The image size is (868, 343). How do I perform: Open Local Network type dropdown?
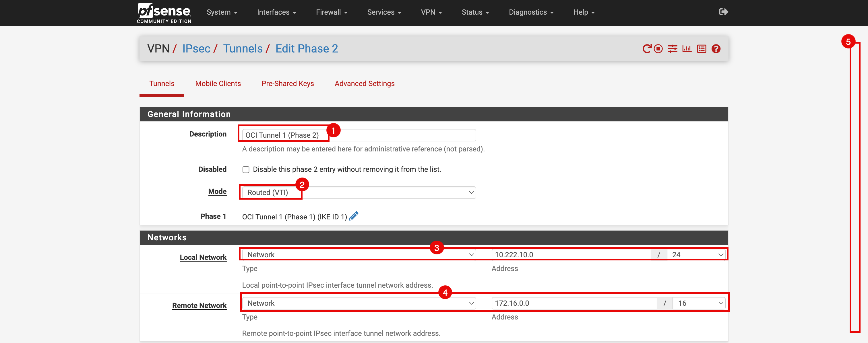[359, 255]
